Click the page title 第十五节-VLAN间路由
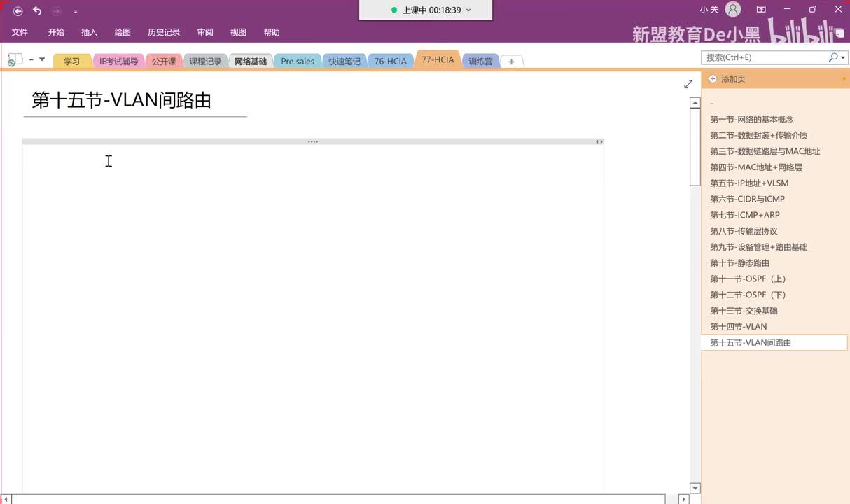 (x=122, y=100)
